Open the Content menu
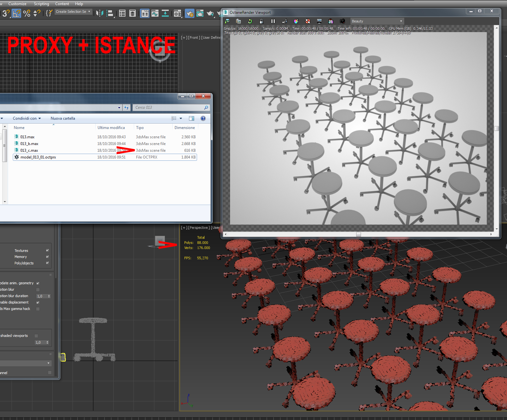 pos(62,4)
